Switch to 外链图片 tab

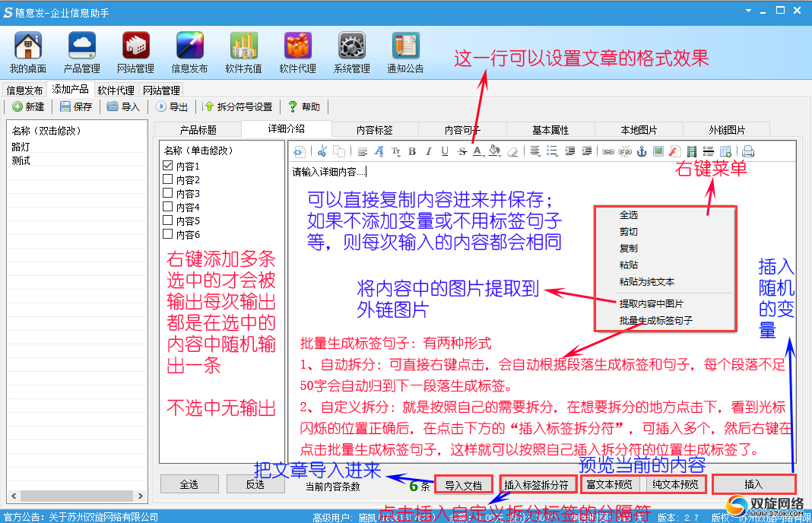click(727, 130)
